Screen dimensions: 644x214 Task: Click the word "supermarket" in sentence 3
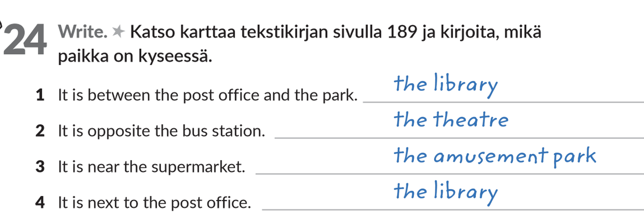click(198, 167)
